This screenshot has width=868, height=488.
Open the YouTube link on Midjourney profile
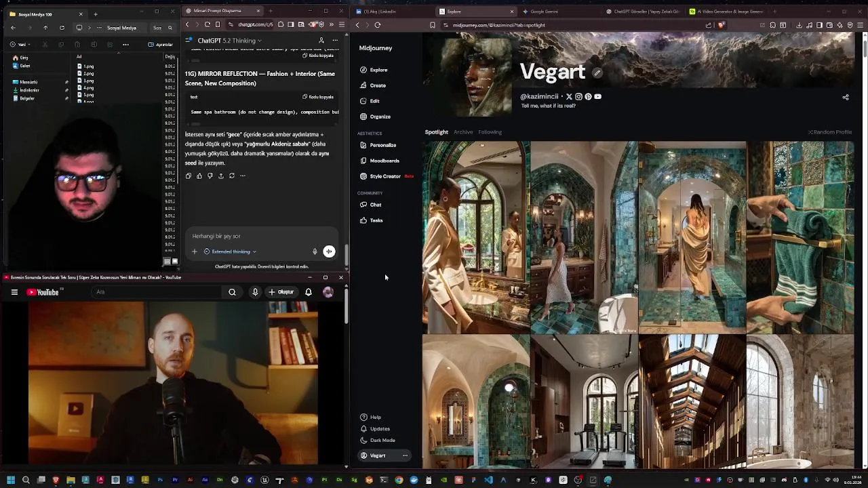coord(597,97)
